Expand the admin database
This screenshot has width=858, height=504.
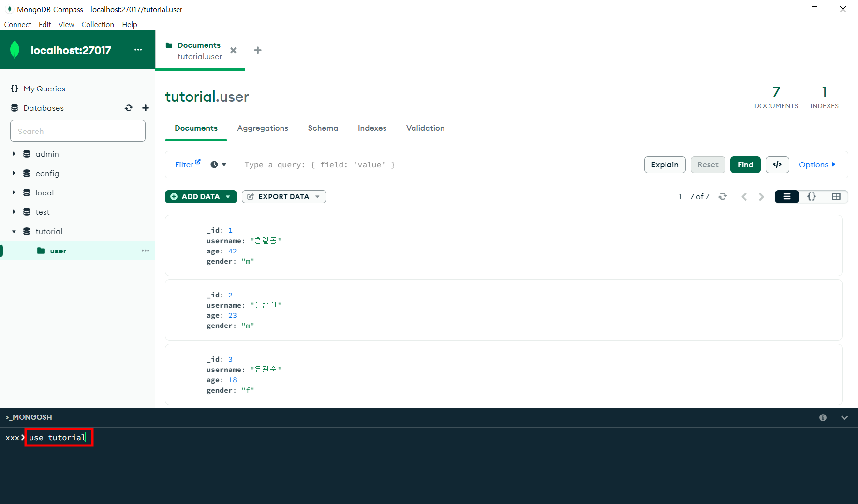point(14,154)
